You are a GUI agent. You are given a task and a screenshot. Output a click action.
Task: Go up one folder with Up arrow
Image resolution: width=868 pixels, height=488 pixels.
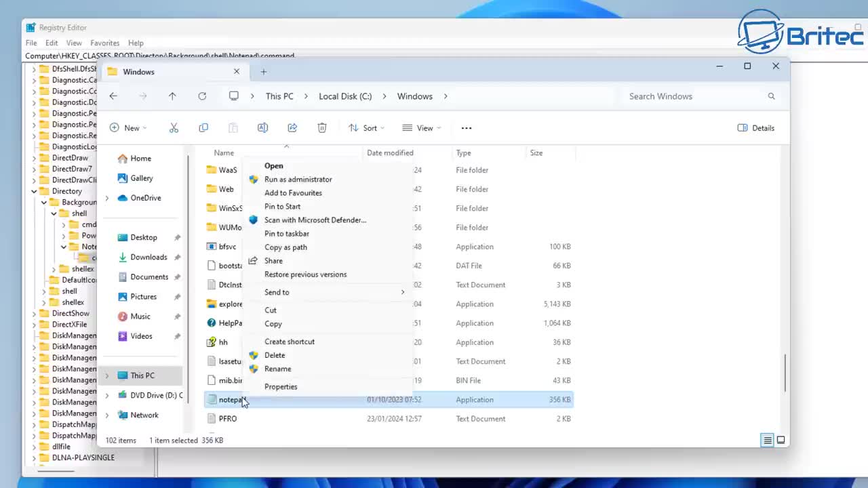point(172,96)
